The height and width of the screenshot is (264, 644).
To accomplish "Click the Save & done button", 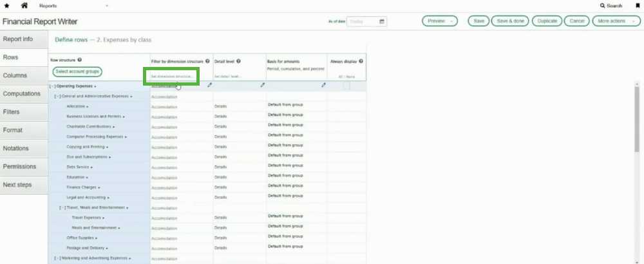I will point(511,21).
